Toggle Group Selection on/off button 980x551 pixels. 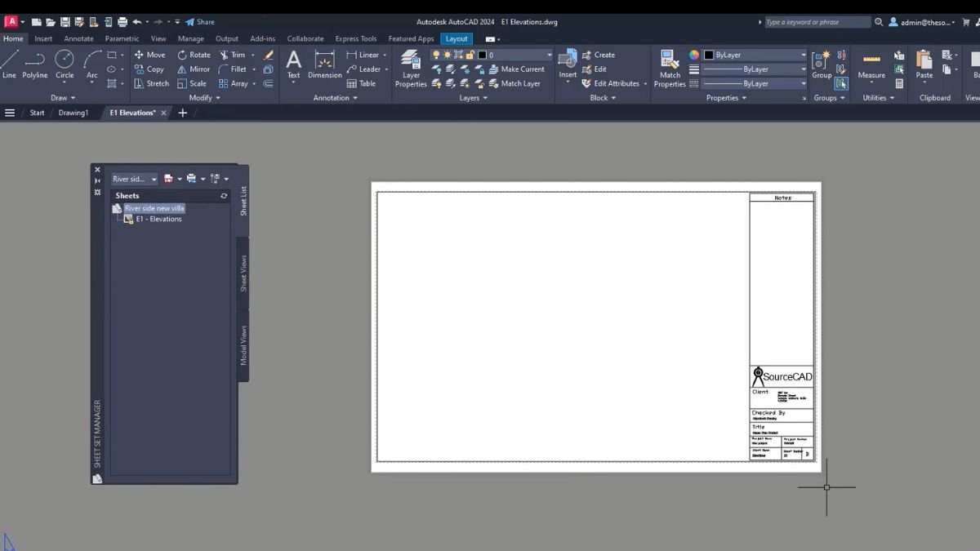pos(841,83)
